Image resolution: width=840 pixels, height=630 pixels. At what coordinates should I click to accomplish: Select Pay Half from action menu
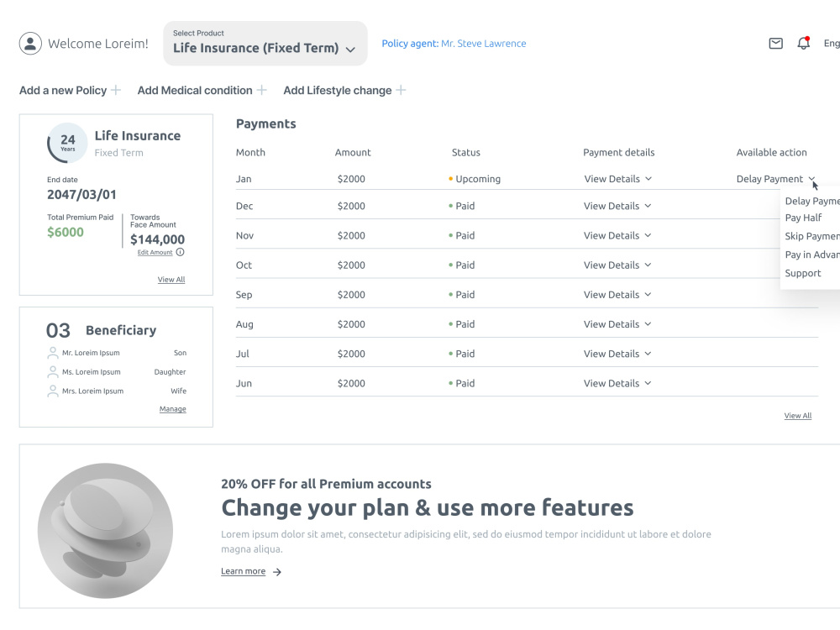(x=803, y=218)
